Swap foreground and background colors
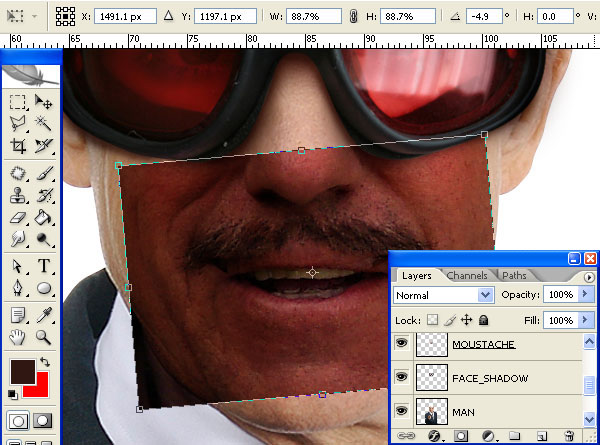Viewport: 600px width, 445px height. click(x=45, y=362)
